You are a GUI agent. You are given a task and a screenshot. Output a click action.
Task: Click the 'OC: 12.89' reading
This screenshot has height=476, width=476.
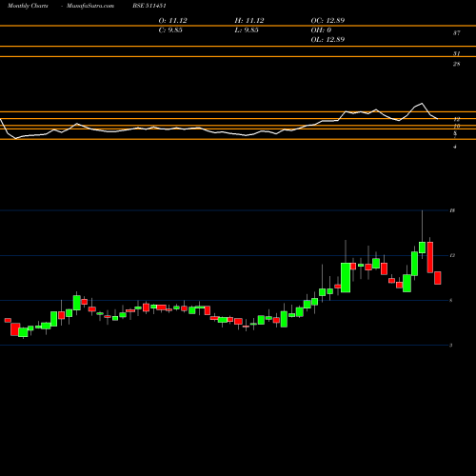click(x=327, y=21)
